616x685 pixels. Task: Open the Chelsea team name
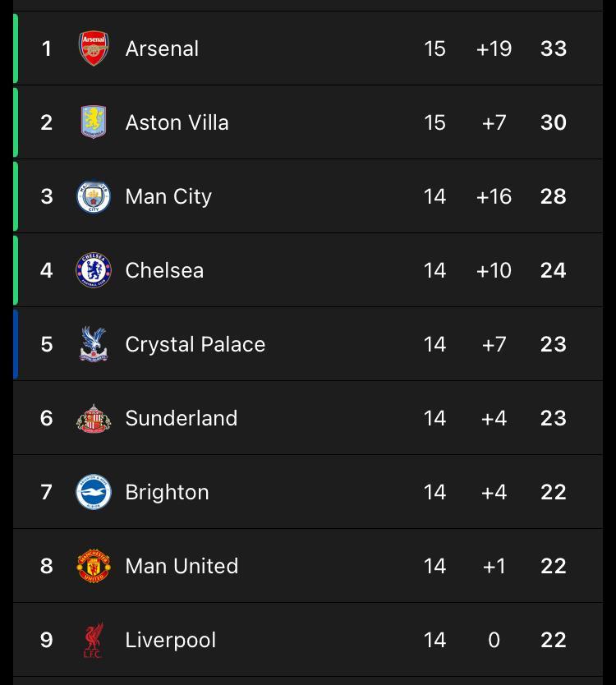click(164, 270)
